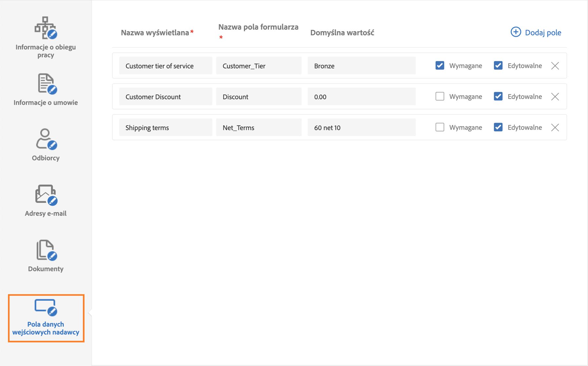Edit the Bronze default value field

pos(362,66)
